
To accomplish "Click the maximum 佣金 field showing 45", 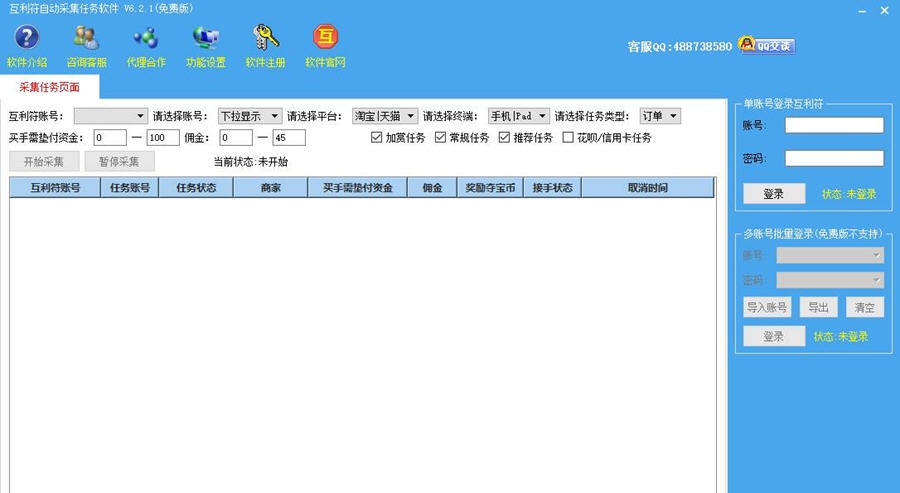I will 289,138.
